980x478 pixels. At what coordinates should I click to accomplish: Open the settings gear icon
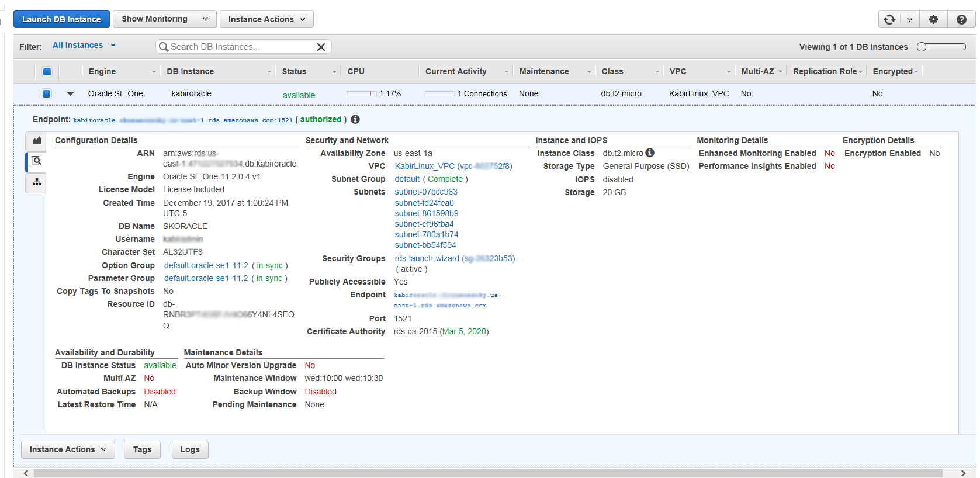933,19
